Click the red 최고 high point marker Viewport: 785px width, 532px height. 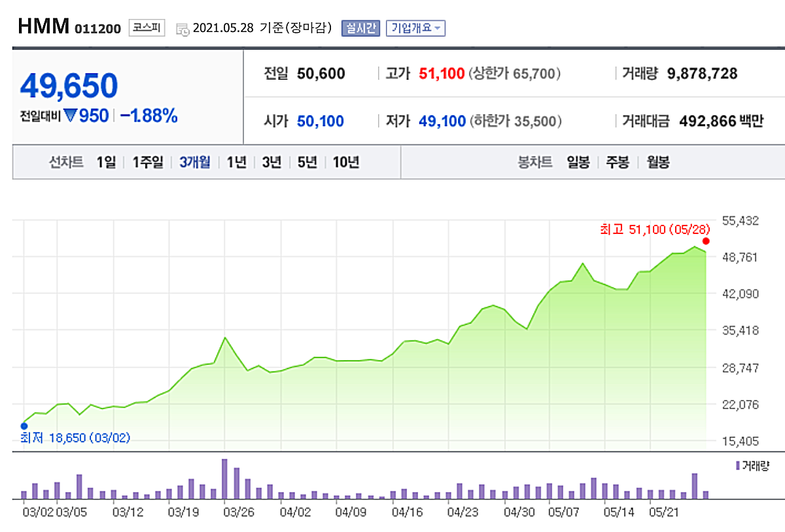point(706,241)
